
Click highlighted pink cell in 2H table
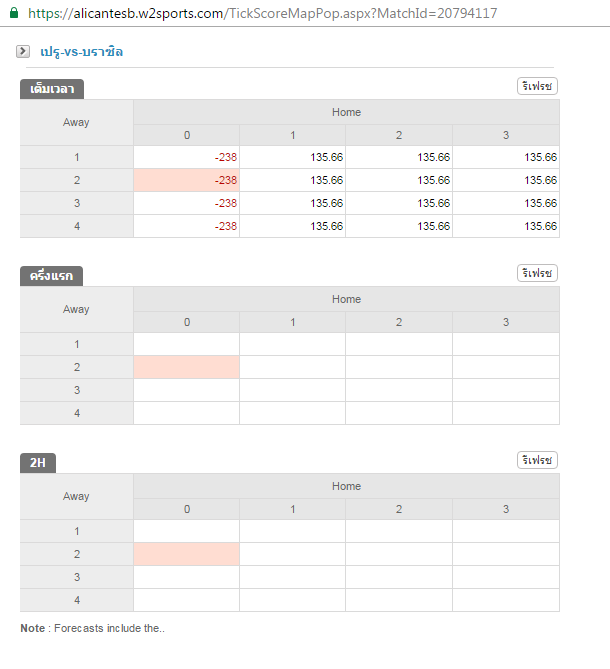[x=187, y=554]
